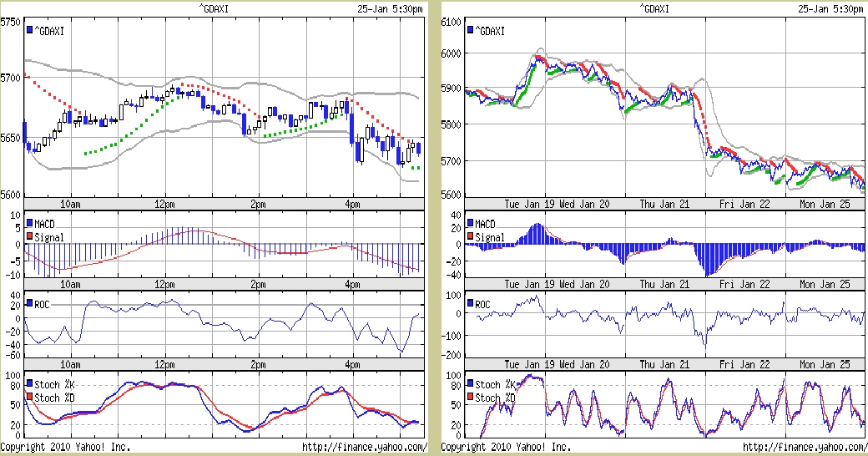This screenshot has height=456, width=868.
Task: Click the blue Stoch %K swatch in left chart
Action: coord(29,384)
